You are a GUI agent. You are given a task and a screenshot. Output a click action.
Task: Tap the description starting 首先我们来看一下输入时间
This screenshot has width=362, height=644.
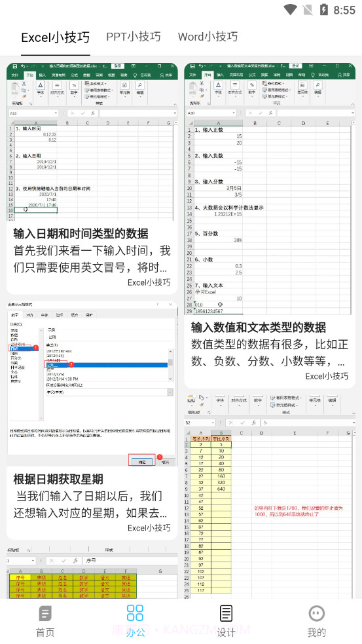(x=92, y=259)
